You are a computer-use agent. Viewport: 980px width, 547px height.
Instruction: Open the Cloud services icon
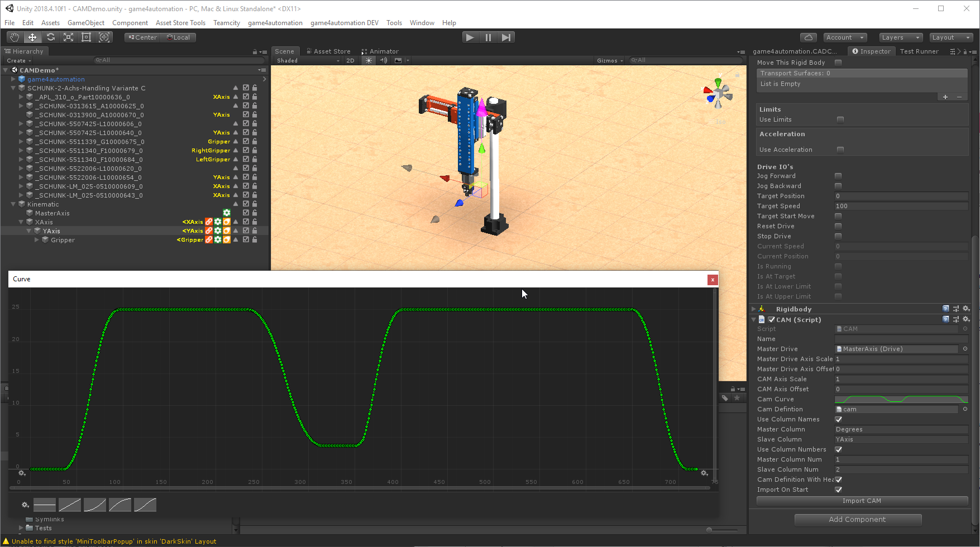808,37
